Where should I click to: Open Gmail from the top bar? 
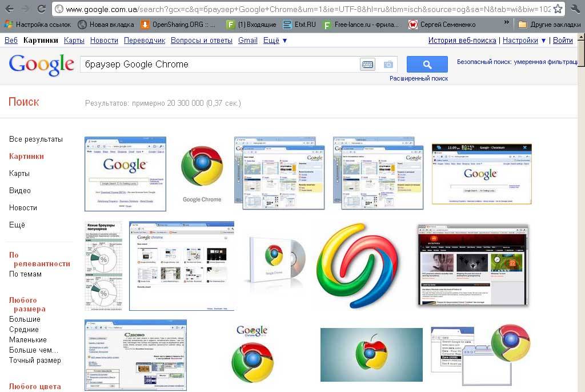pyautogui.click(x=248, y=41)
